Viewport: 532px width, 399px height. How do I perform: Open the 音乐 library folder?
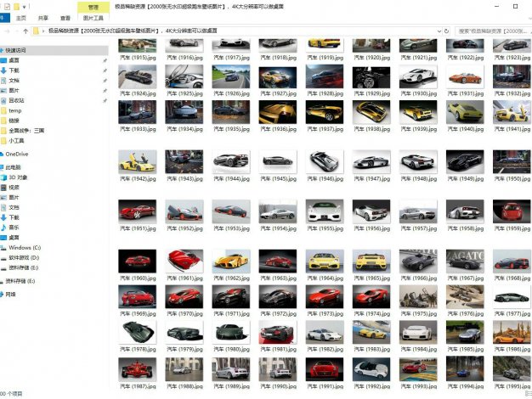[x=14, y=228]
